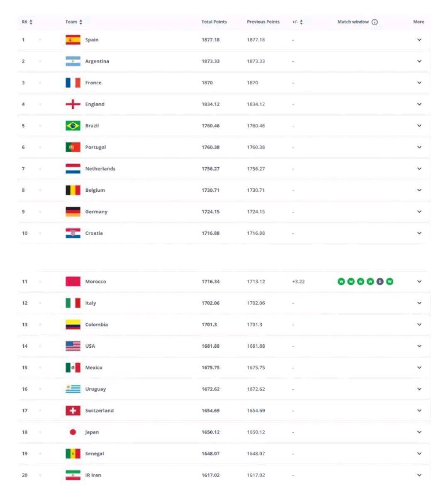Click the RK column sort icon
This screenshot has width=448, height=495.
click(x=31, y=22)
